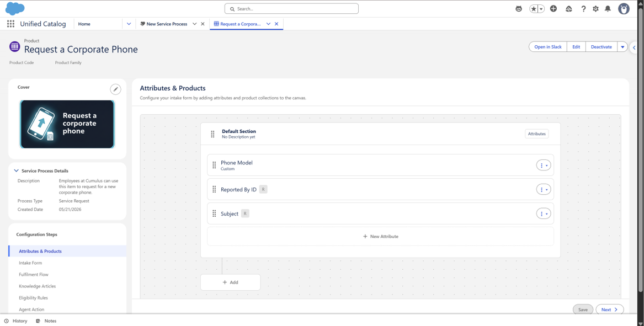Open the Subject row actions menu
This screenshot has width=644, height=326.
click(x=544, y=213)
